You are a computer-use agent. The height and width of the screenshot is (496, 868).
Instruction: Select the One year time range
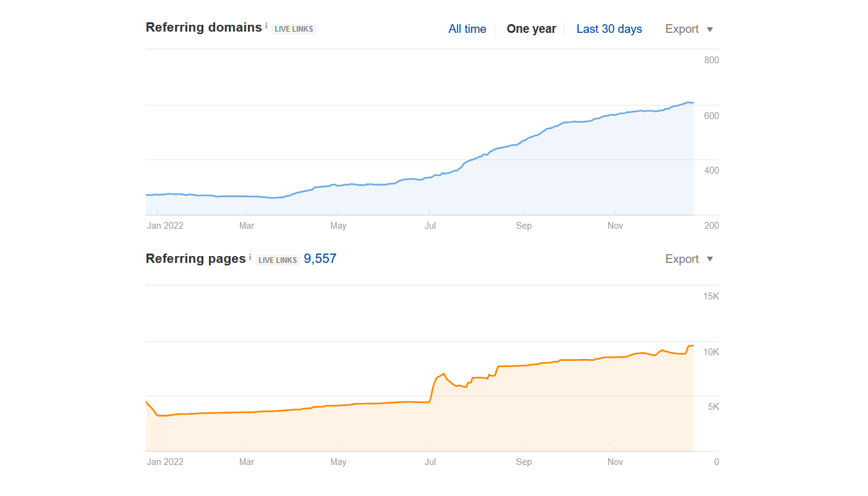pos(531,29)
